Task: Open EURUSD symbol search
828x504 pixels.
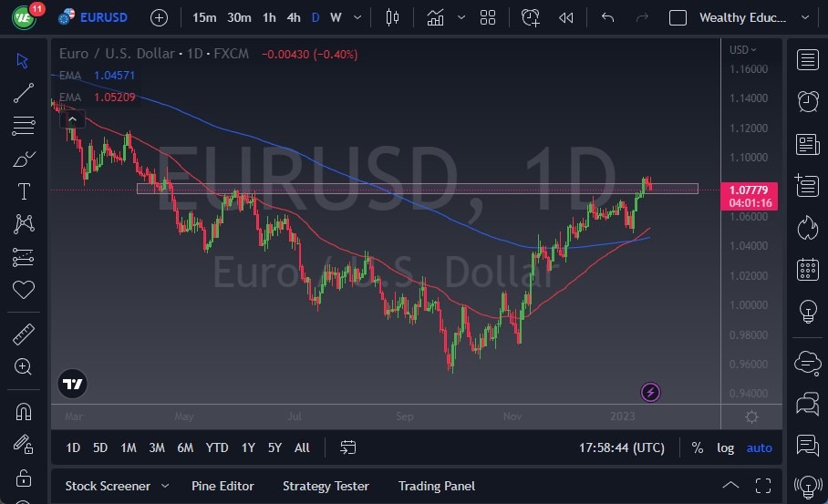Action: (93, 17)
